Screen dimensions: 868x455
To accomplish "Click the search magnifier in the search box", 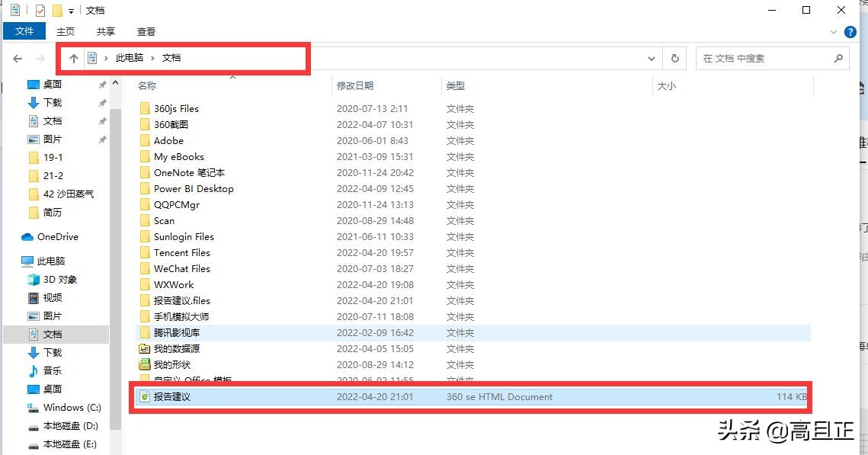I will tap(838, 58).
